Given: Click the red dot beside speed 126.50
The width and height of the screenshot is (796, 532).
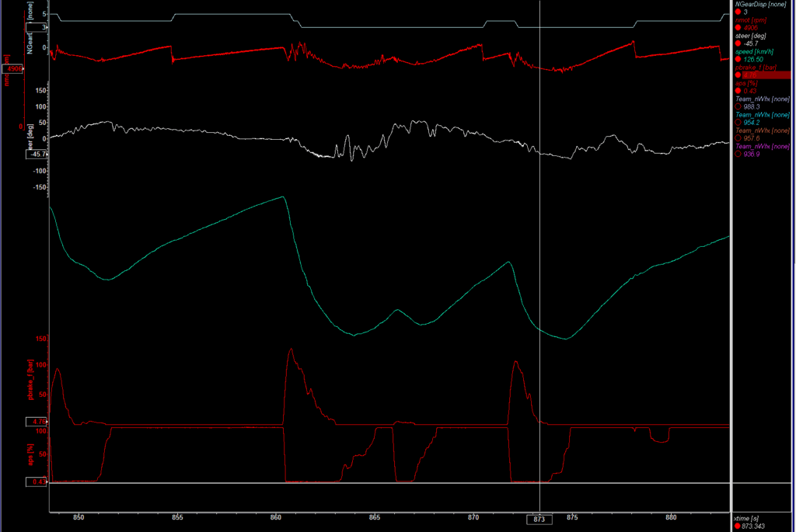Looking at the screenshot, I should [738, 59].
